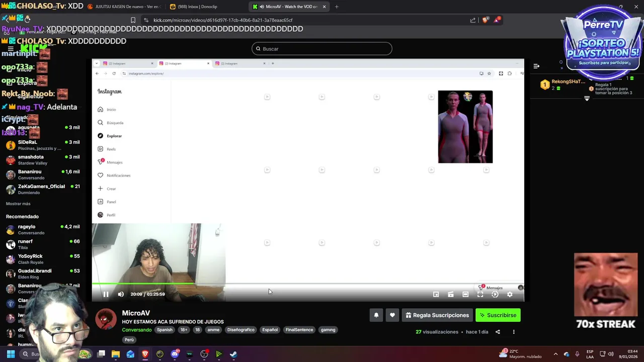The width and height of the screenshot is (644, 362).
Task: Open playback speed control
Action: point(495,294)
